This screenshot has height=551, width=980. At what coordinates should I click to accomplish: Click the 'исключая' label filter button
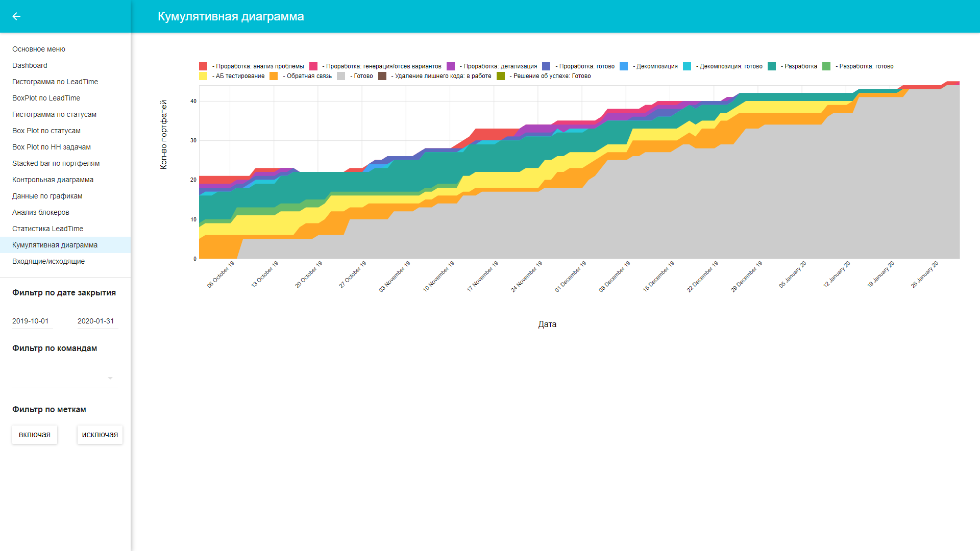tap(100, 435)
